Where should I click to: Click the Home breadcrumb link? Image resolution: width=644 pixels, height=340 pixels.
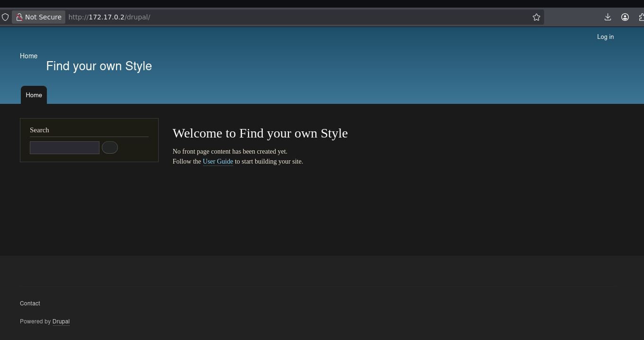point(28,56)
